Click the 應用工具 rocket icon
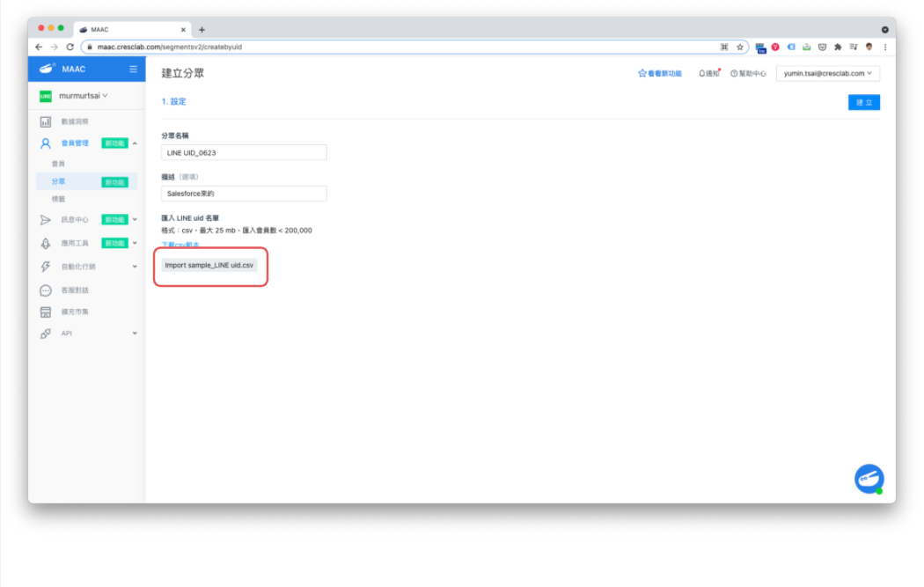Viewport: 924px width, 587px height. point(46,244)
